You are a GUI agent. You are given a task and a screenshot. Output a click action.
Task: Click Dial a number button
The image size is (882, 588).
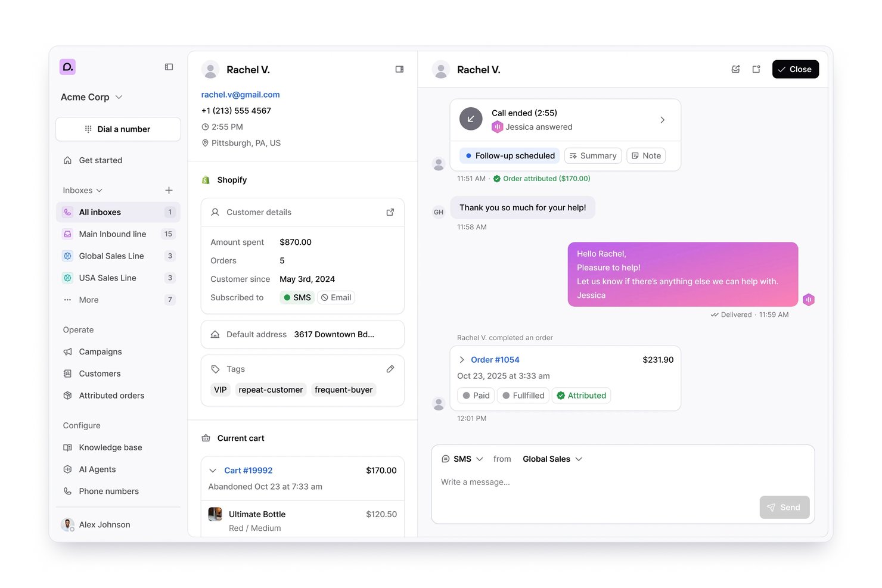tap(118, 129)
